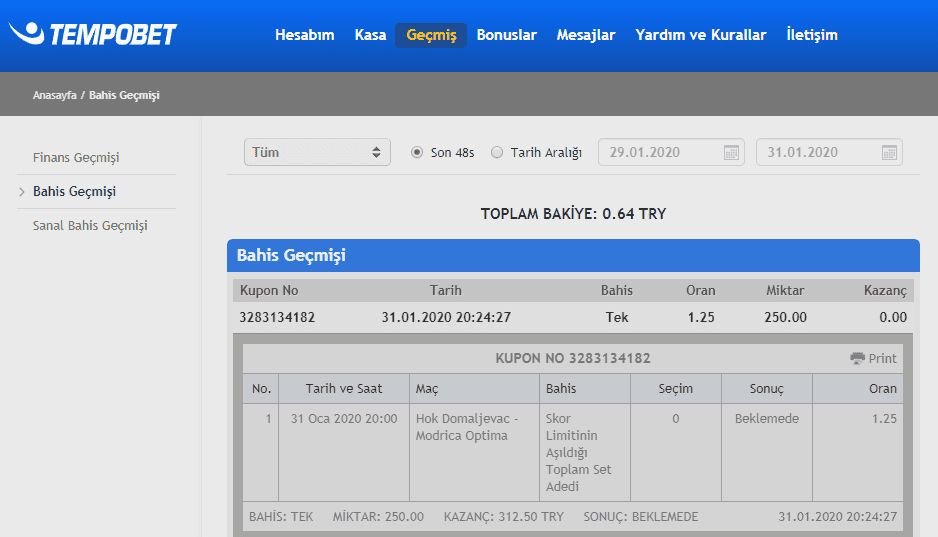Go to Anasayfa breadcrumb link

point(54,95)
